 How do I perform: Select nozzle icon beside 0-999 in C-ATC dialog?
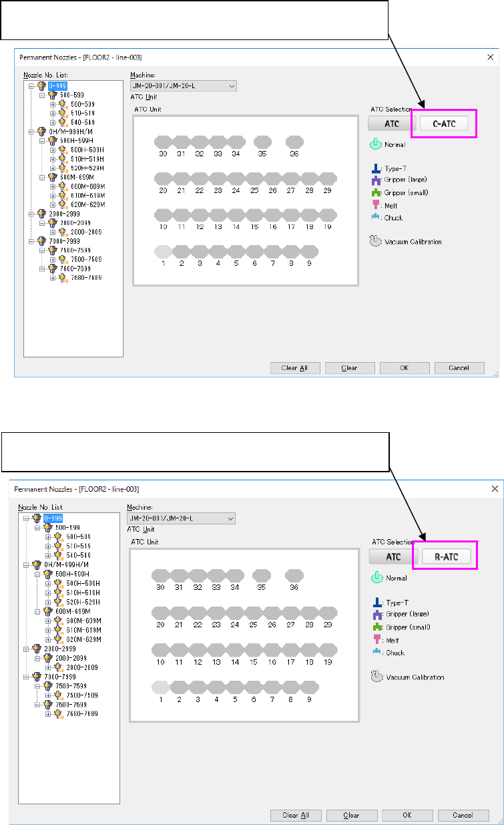click(41, 86)
